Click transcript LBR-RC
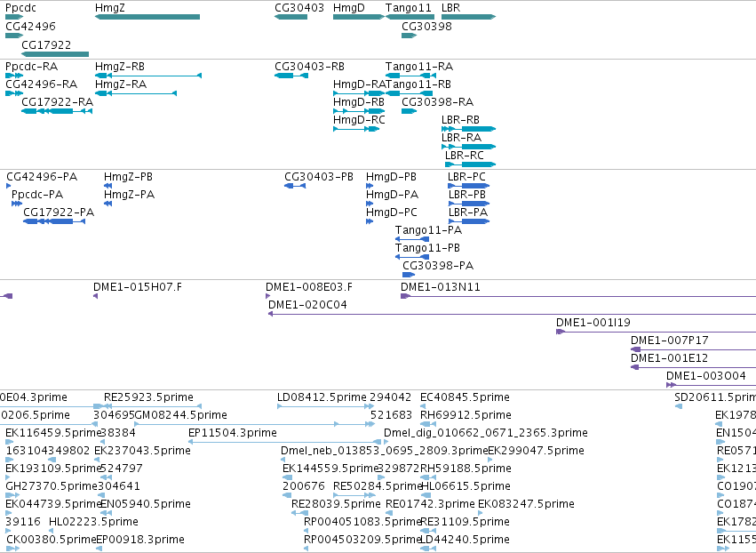This screenshot has width=756, height=553. [465, 156]
